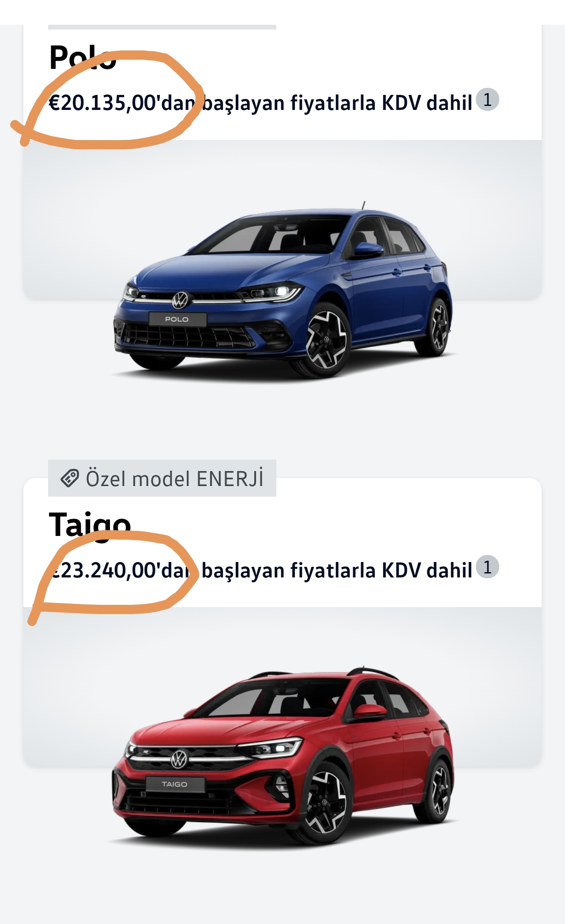The image size is (565, 924).
Task: Click the Özel model ENERJİ tag
Action: click(162, 478)
